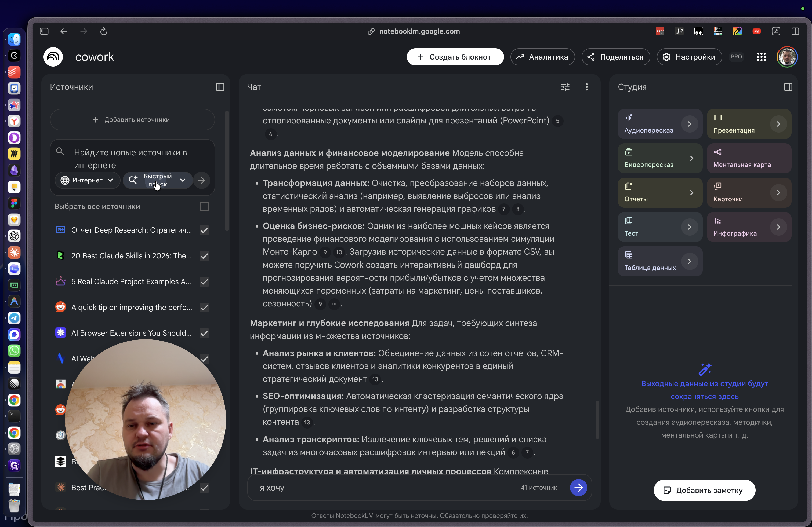
Task: Open Ментальная карта studio tile
Action: [749, 158]
